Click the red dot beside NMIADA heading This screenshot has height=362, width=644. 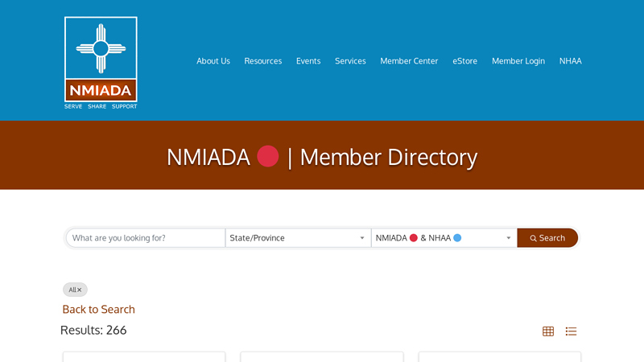(x=267, y=156)
